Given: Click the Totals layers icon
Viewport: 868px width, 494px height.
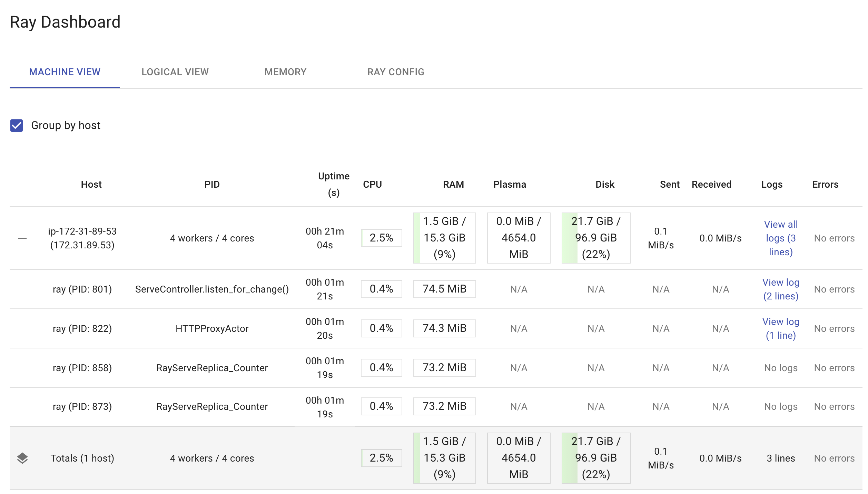Looking at the screenshot, I should point(22,458).
